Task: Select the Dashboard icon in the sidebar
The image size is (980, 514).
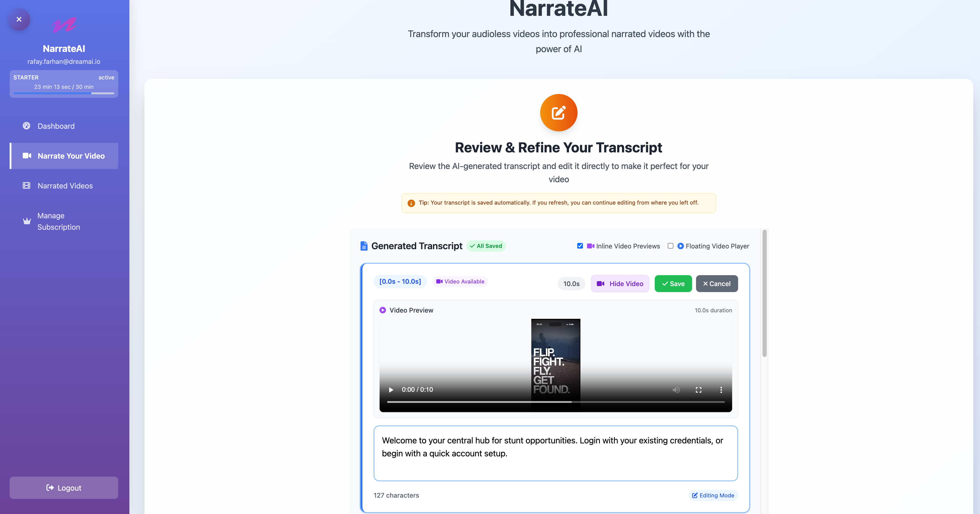Action: click(26, 126)
